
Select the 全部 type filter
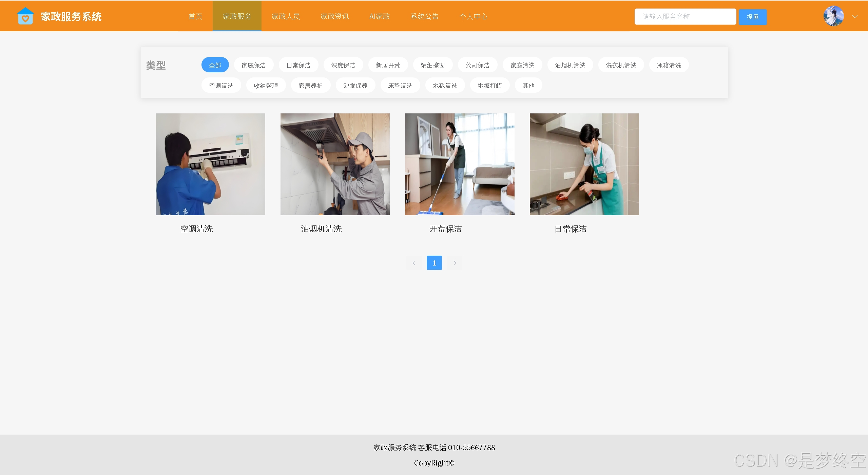click(215, 65)
